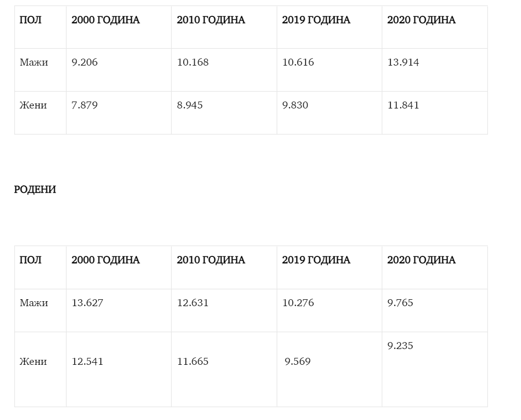Select the cell with value 9.206
Screen dimensions: 521x420
[85, 63]
